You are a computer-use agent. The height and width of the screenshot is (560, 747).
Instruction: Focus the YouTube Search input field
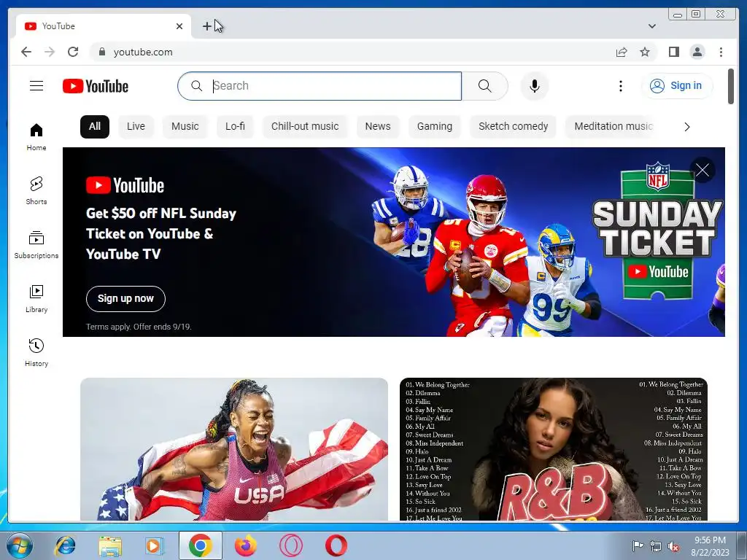pos(320,86)
